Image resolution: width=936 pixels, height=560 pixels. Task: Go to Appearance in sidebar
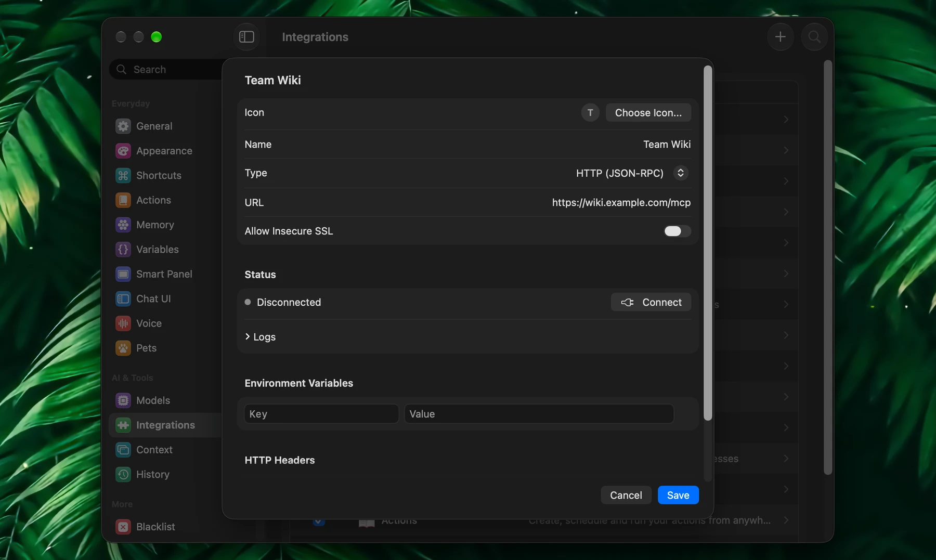click(164, 151)
